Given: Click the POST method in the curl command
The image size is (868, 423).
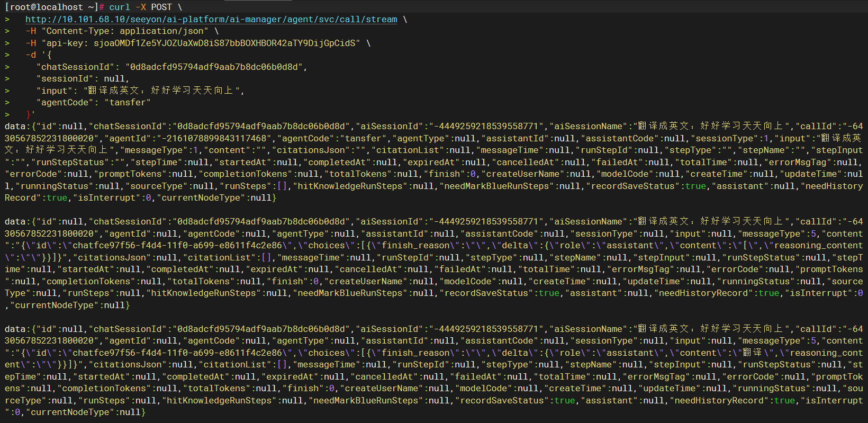Looking at the screenshot, I should point(161,7).
